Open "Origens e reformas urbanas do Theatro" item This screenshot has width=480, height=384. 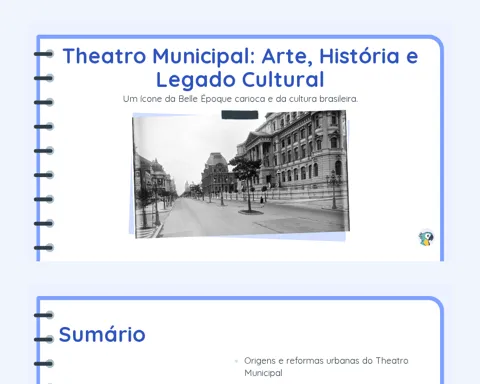click(326, 361)
